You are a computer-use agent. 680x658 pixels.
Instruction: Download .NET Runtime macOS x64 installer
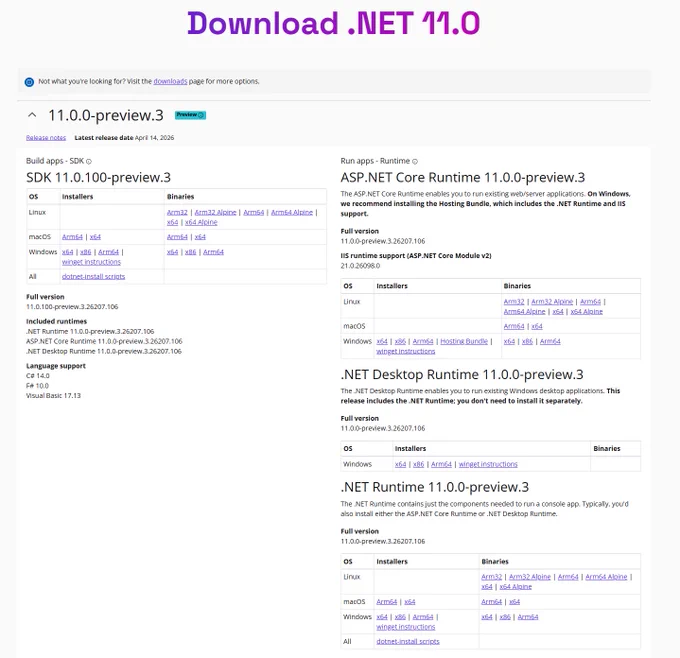pyautogui.click(x=410, y=602)
